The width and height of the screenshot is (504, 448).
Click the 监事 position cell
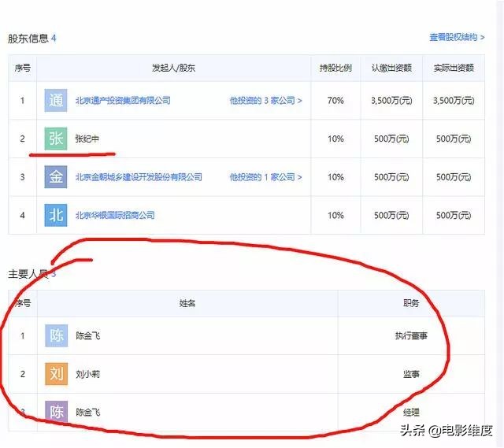411,374
